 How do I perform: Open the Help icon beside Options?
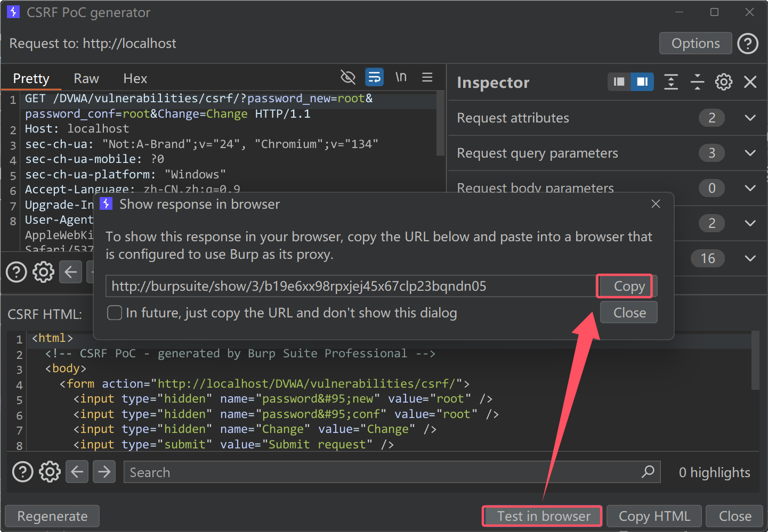coord(748,44)
